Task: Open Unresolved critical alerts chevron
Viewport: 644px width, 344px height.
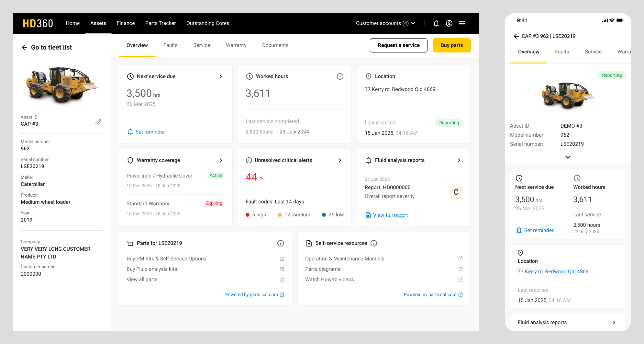Action: tap(340, 160)
